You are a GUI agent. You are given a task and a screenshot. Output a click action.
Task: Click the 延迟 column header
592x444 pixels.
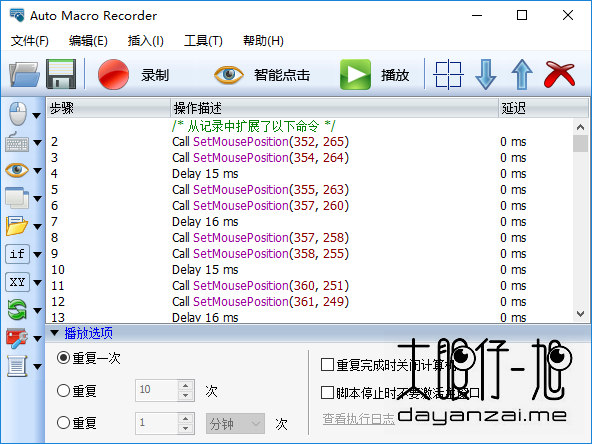point(543,108)
